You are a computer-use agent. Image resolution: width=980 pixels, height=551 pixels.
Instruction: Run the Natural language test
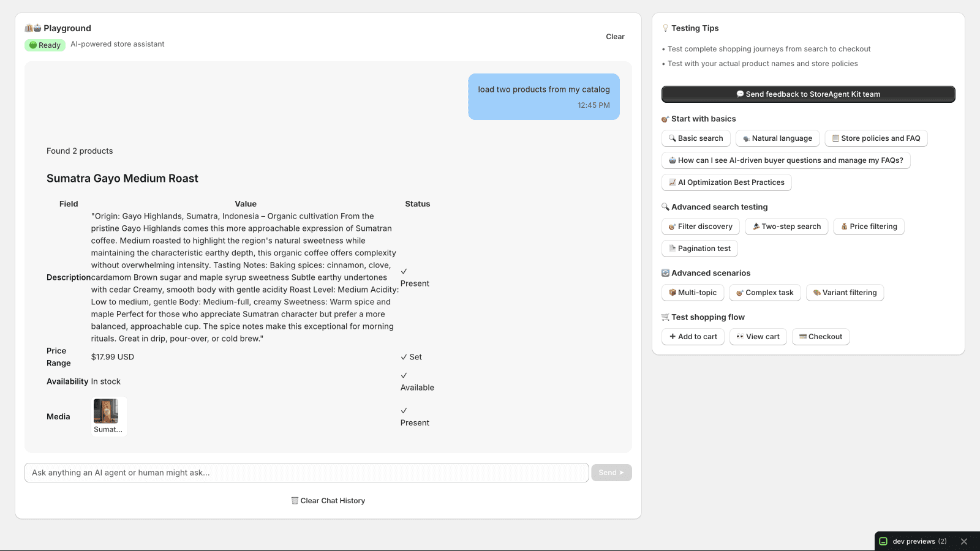tap(777, 138)
